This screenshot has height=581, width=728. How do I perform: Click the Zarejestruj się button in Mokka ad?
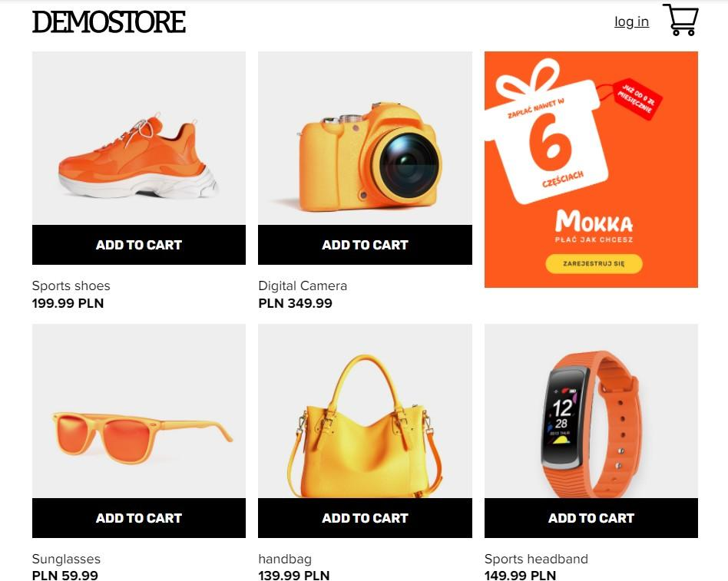tap(594, 263)
